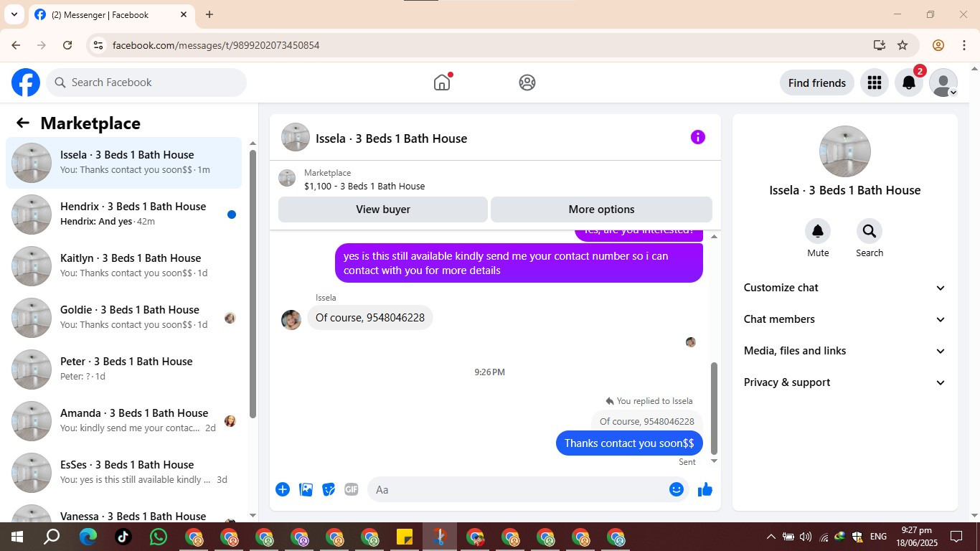
Task: Click the "Thanks contact you soon$$" blue message
Action: [629, 443]
